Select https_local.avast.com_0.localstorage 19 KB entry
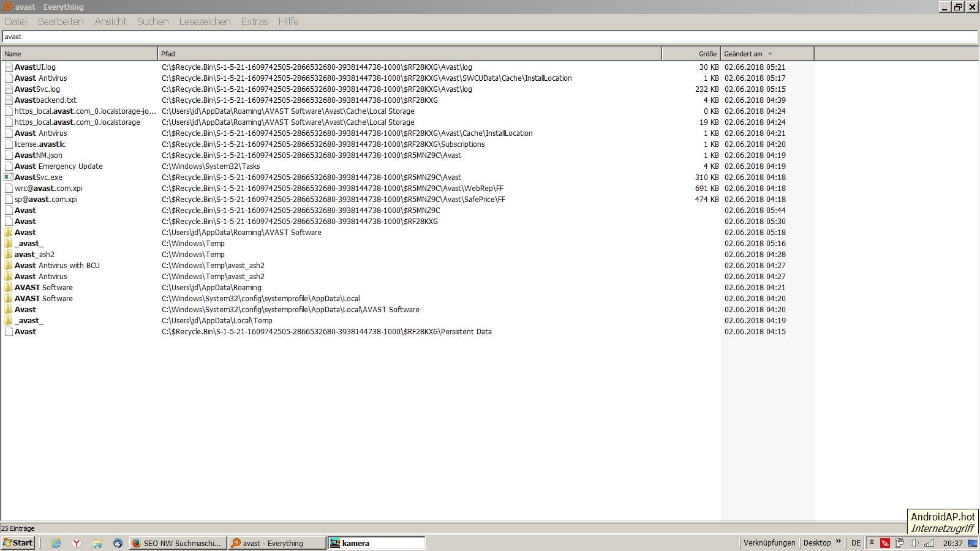This screenshot has height=551, width=980. pyautogui.click(x=77, y=122)
